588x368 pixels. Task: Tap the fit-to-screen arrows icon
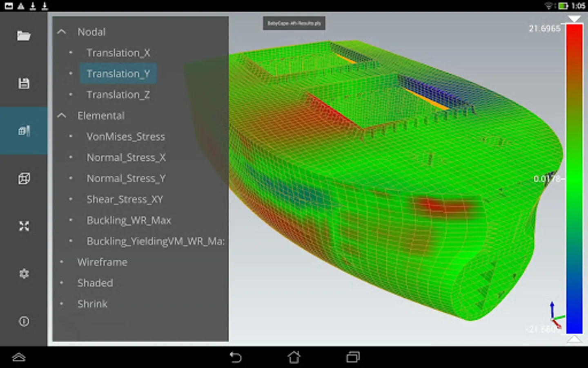[x=24, y=226]
